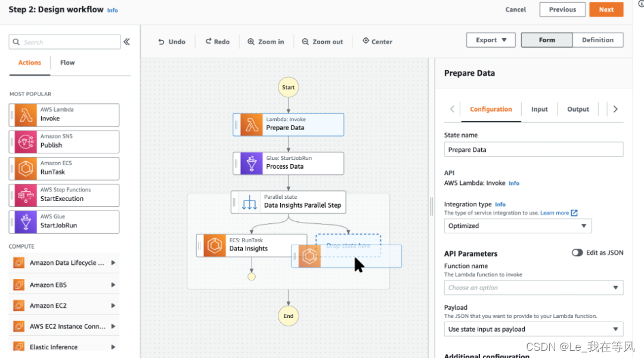This screenshot has width=644, height=358.
Task: Select the AWS Step Functions StartExecution icon
Action: pos(26,195)
